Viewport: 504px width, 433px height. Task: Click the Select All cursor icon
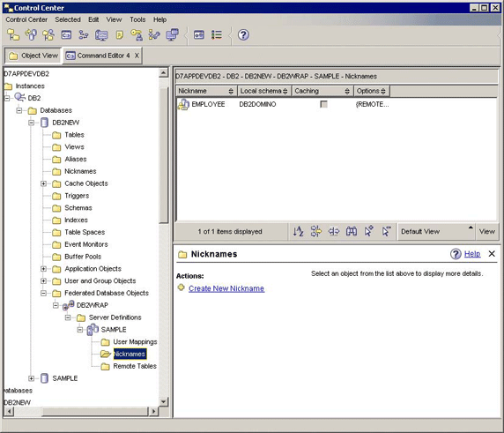(x=369, y=231)
